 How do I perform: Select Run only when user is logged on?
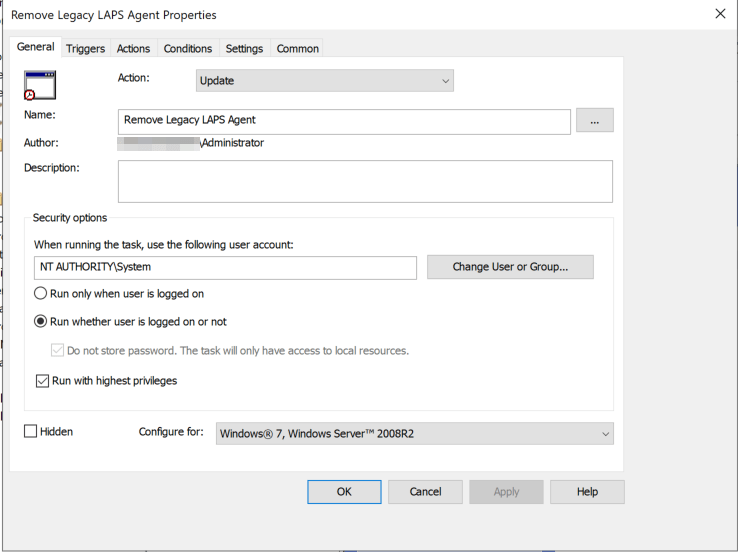(x=41, y=294)
